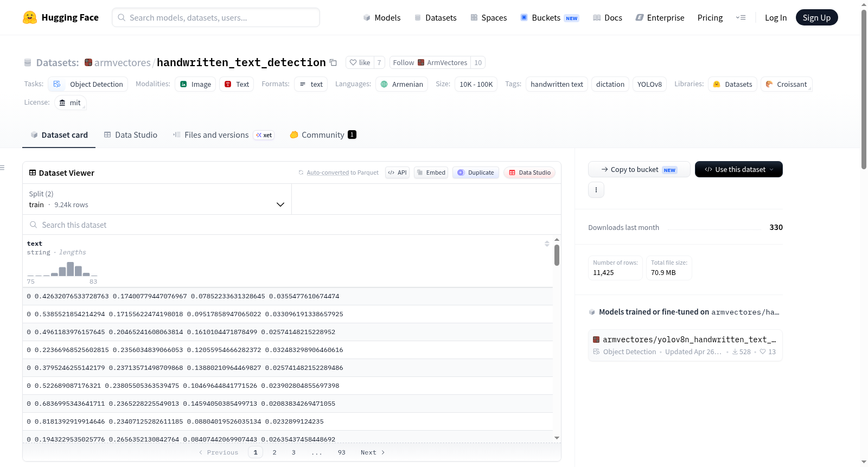This screenshot has height=467, width=868.
Task: Select the Croissant library tag
Action: pyautogui.click(x=786, y=84)
